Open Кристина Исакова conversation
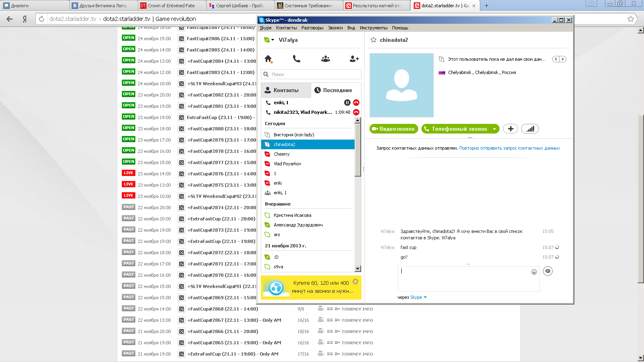 (x=308, y=215)
